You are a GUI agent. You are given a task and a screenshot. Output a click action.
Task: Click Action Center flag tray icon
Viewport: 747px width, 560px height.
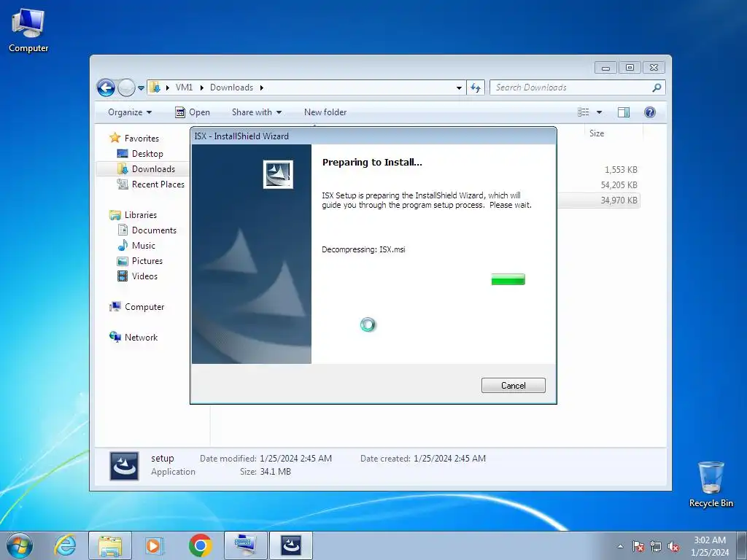638,546
